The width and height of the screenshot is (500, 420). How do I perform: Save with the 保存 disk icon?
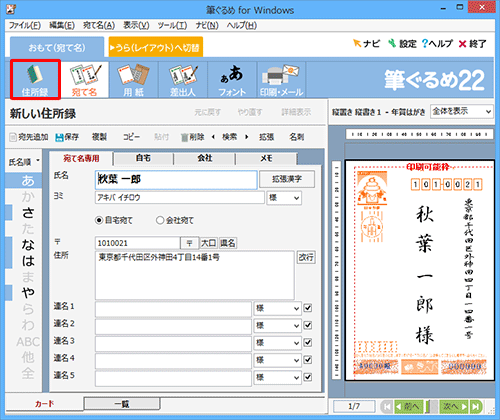click(x=67, y=137)
